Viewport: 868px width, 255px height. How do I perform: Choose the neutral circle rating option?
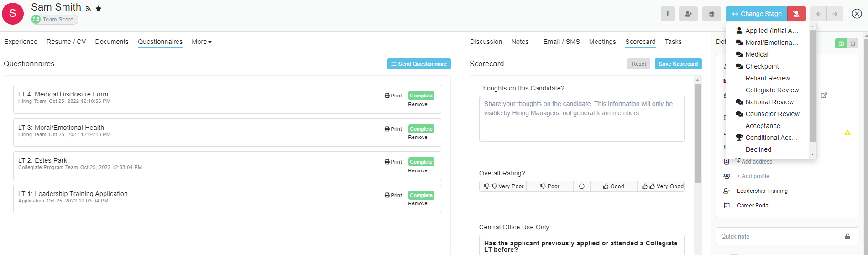click(x=581, y=186)
